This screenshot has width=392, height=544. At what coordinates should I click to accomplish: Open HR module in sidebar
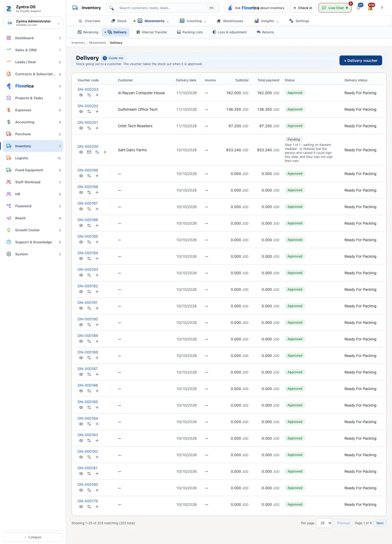coord(33,194)
